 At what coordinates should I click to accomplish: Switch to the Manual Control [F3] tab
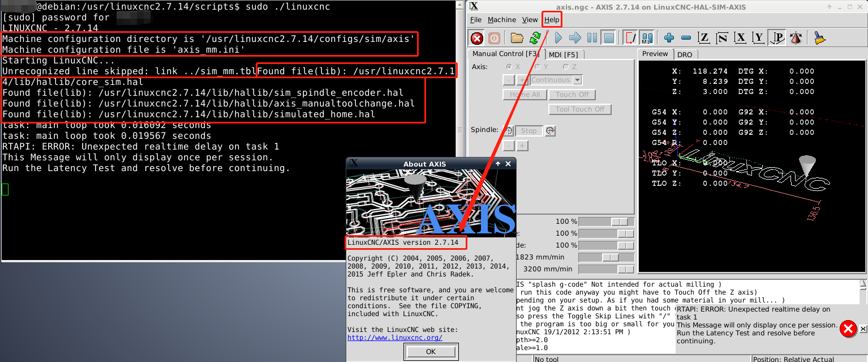(x=506, y=54)
